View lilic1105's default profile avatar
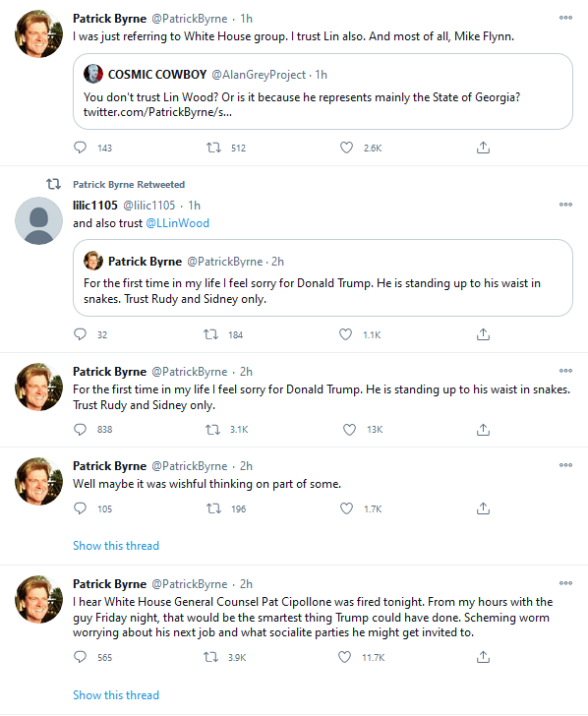Image resolution: width=588 pixels, height=716 pixels. pos(38,221)
